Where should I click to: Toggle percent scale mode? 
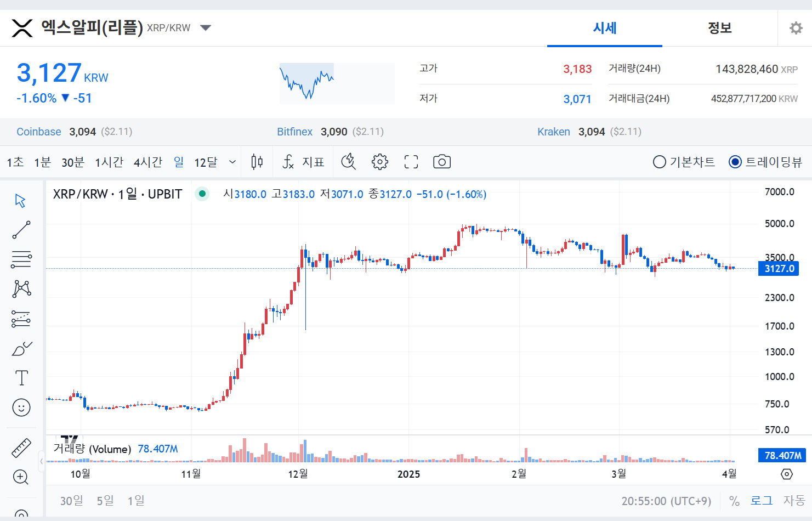click(734, 501)
